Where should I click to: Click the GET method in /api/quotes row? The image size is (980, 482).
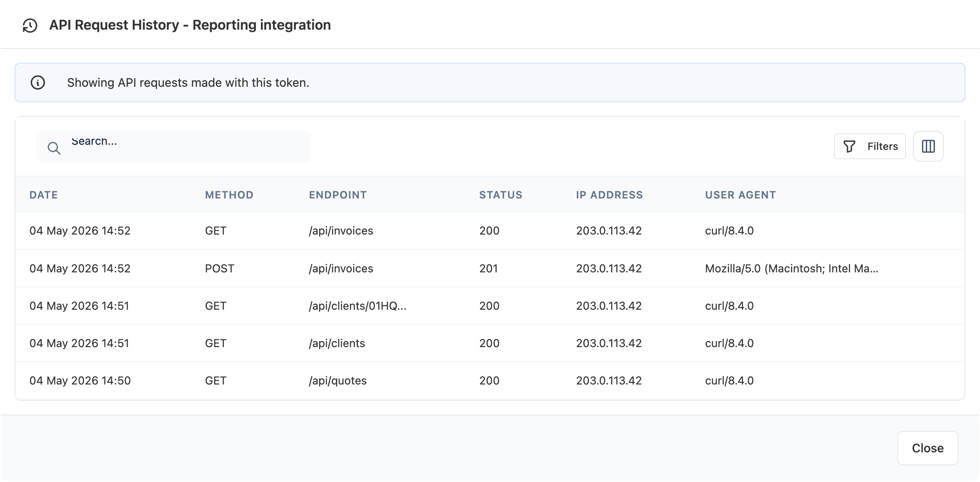point(215,381)
